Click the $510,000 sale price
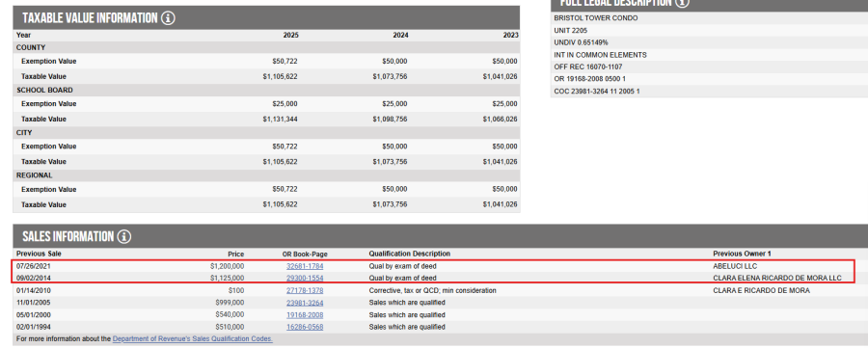The image size is (868, 348). (x=230, y=327)
